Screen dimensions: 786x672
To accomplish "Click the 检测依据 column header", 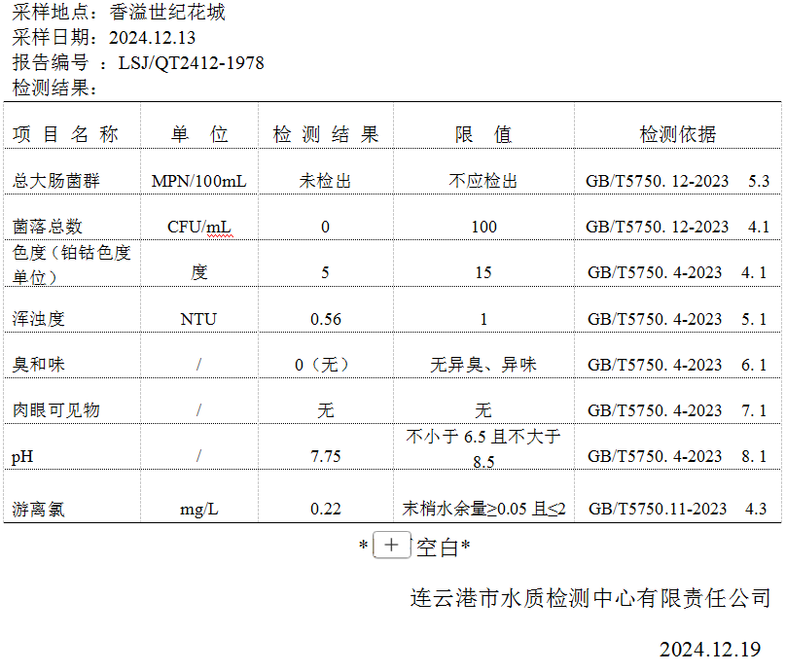I will pos(677,135).
